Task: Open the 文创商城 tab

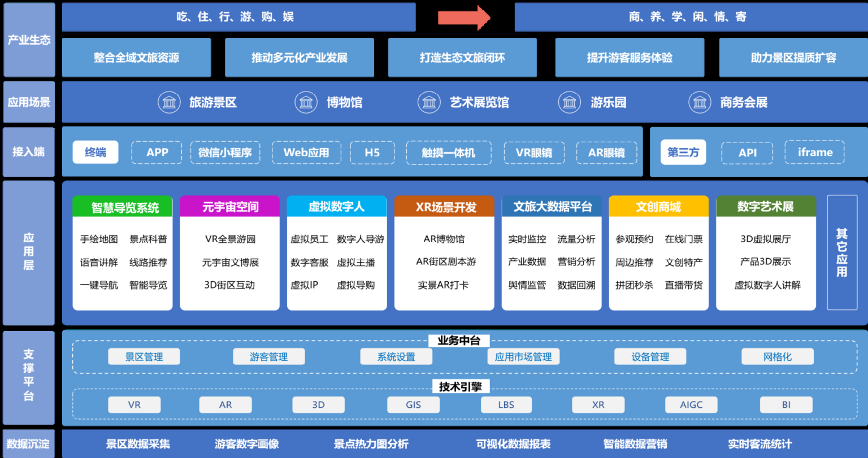Action: pos(658,206)
